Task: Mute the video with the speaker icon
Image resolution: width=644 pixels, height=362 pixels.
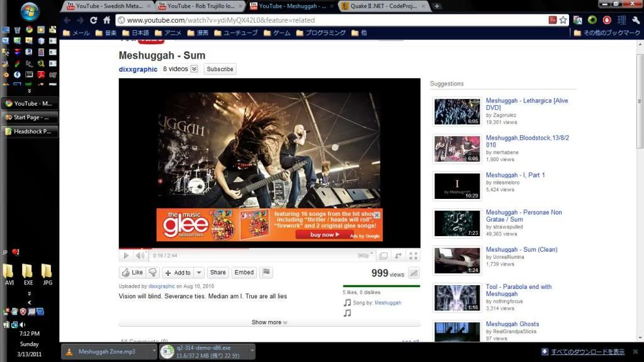Action: point(140,256)
